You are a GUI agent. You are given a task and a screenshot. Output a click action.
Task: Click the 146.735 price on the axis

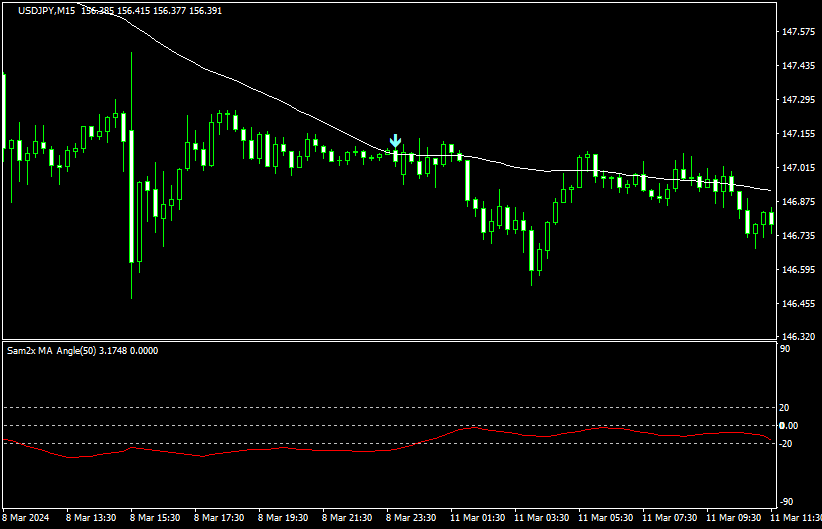[x=797, y=236]
